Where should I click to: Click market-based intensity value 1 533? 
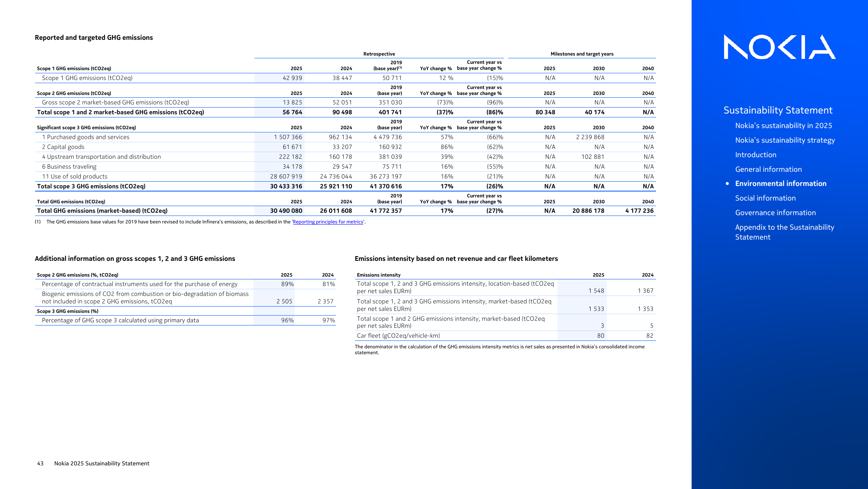[596, 309]
